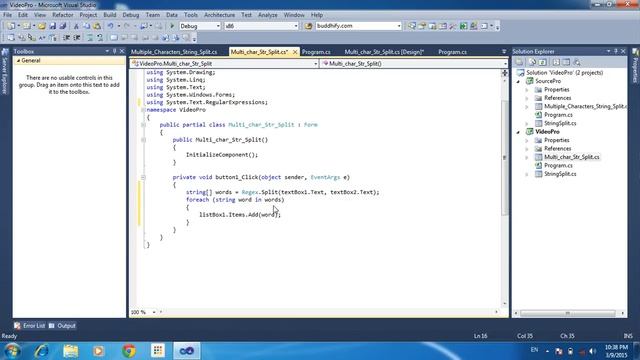The height and width of the screenshot is (360, 640).
Task: Click the Undo arrow icon
Action: click(x=110, y=26)
